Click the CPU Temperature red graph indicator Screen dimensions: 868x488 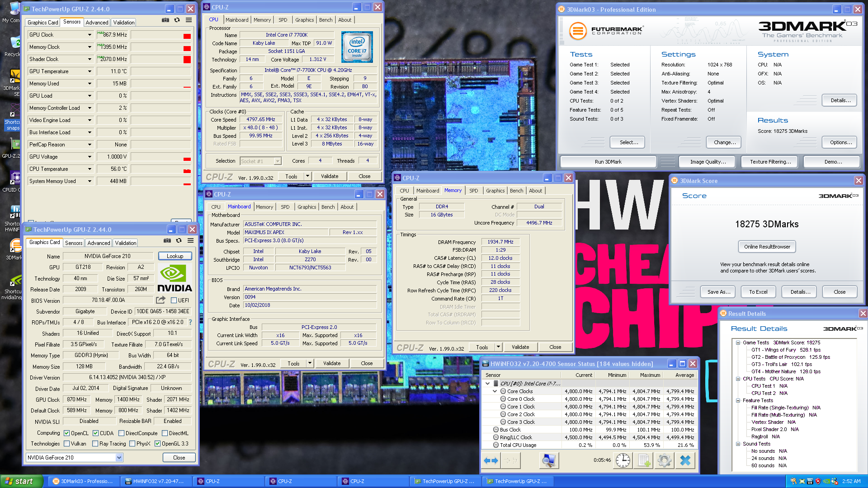187,171
